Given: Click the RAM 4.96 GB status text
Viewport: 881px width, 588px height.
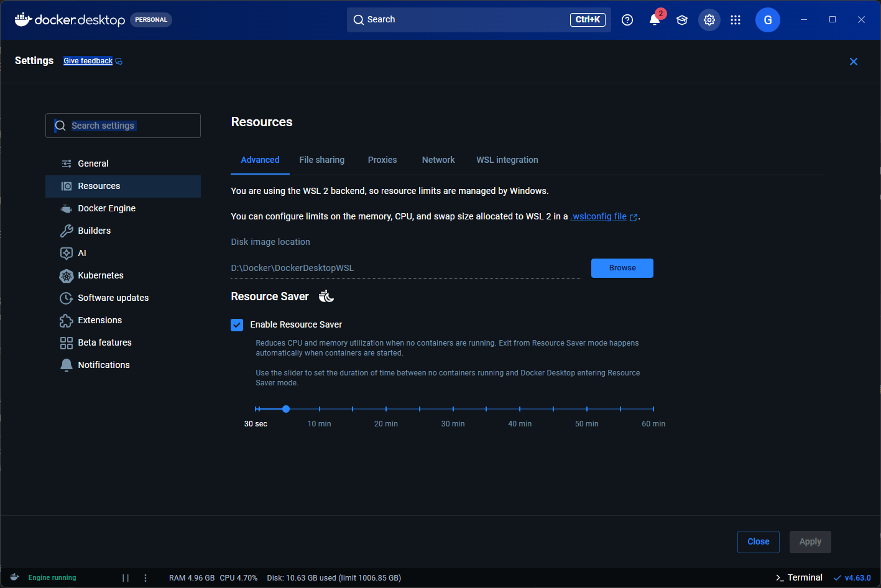Looking at the screenshot, I should click(x=191, y=578).
